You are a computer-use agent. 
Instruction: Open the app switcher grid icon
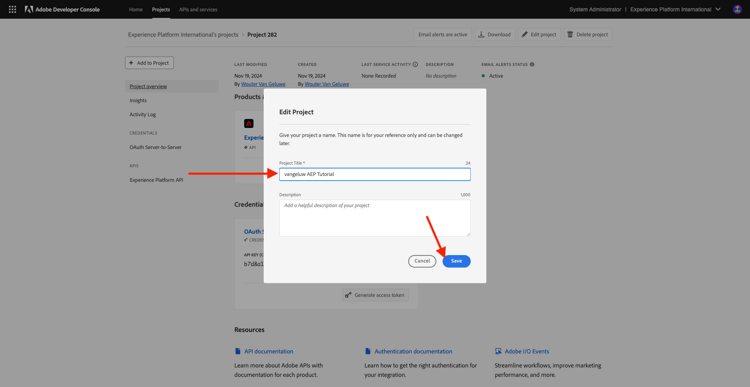pyautogui.click(x=12, y=9)
